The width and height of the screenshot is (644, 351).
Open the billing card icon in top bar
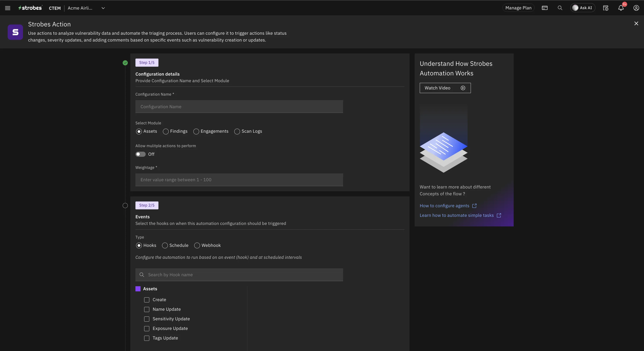click(545, 8)
